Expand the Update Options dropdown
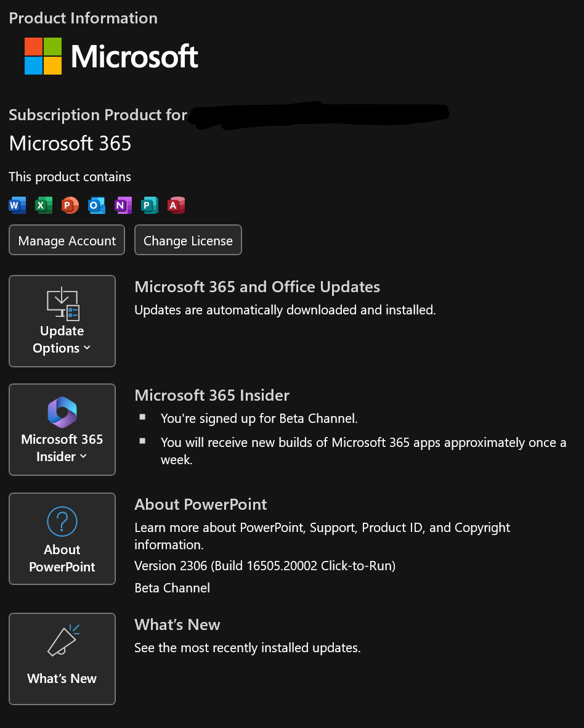 [x=62, y=321]
